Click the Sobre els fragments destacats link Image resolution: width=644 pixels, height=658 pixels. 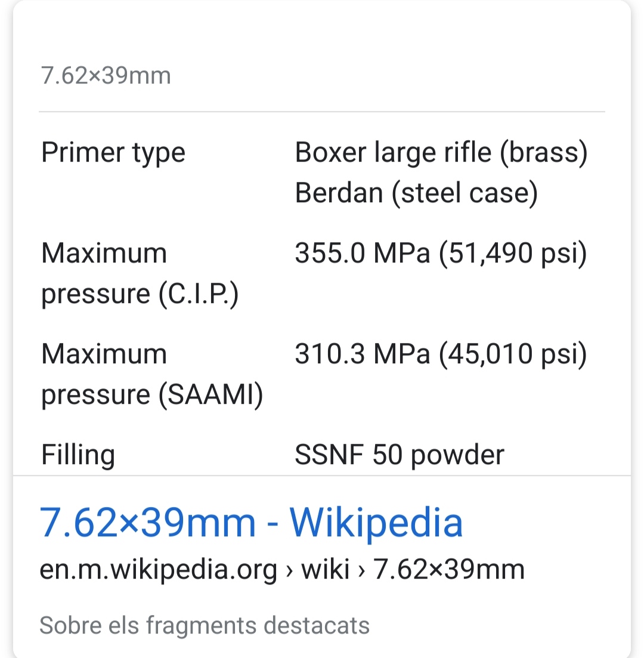point(204,626)
